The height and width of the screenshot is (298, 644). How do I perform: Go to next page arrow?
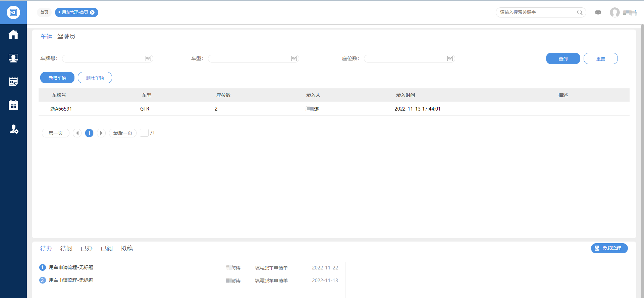(101, 133)
